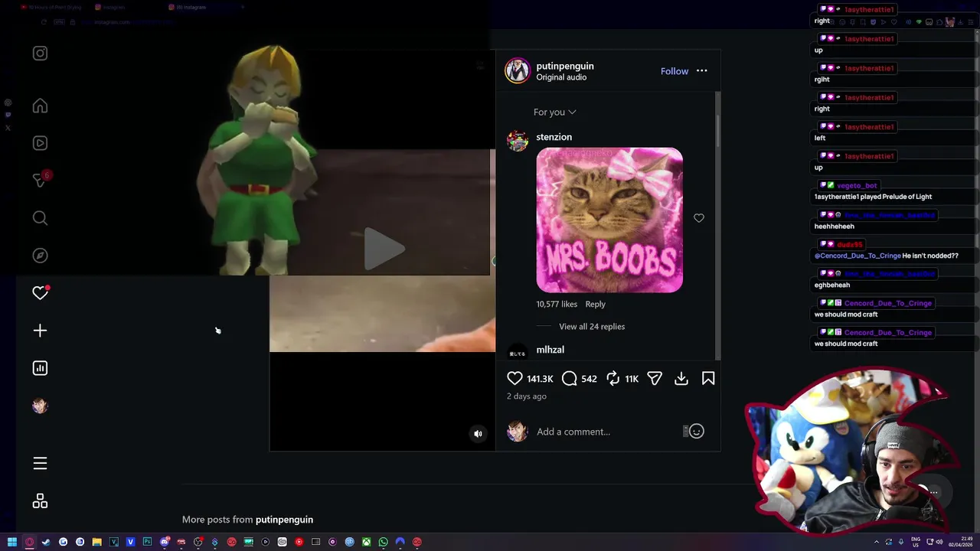Open the 2 days ago timestamp

527,396
